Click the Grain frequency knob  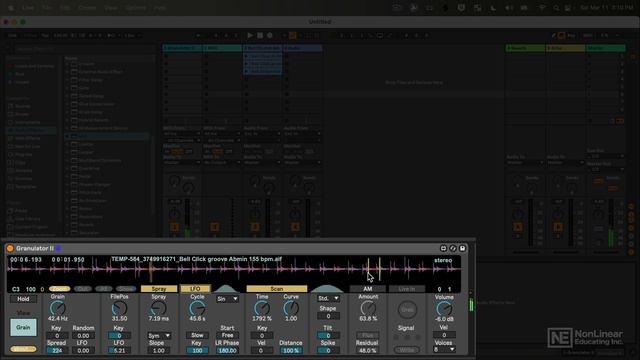58,309
